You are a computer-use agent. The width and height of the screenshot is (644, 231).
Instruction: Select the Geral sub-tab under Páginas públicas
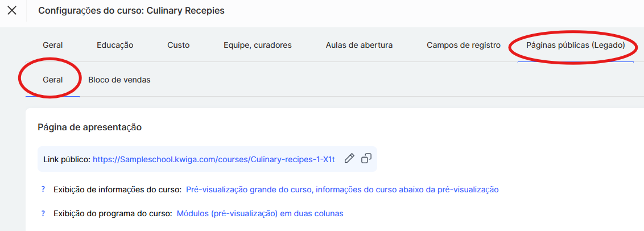53,80
